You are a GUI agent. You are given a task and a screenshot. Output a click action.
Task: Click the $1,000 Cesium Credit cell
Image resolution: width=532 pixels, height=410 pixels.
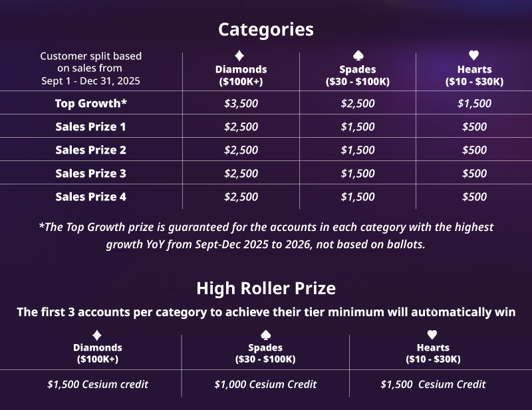[x=265, y=384]
